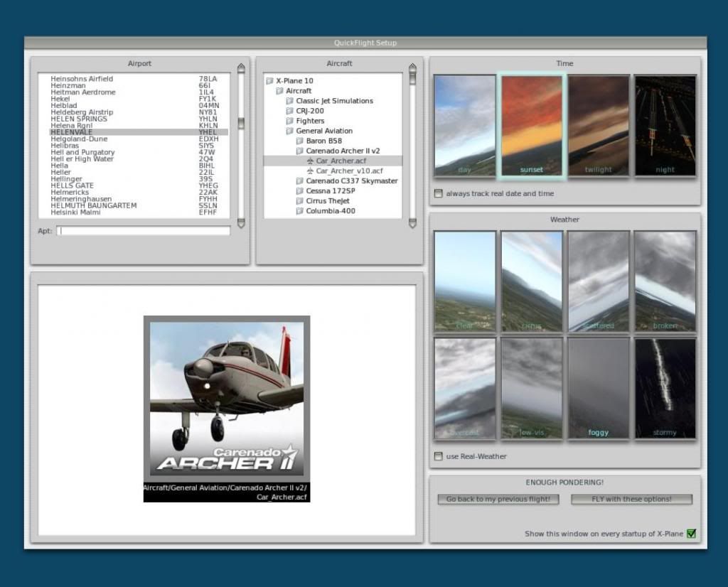This screenshot has width=728, height=587.
Task: Select the stormy weather thumbnail
Action: click(x=665, y=388)
